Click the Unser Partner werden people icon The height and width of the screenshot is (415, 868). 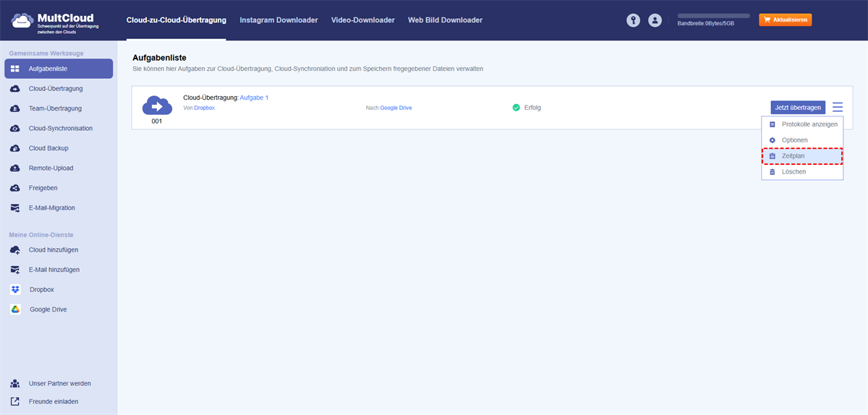click(14, 383)
